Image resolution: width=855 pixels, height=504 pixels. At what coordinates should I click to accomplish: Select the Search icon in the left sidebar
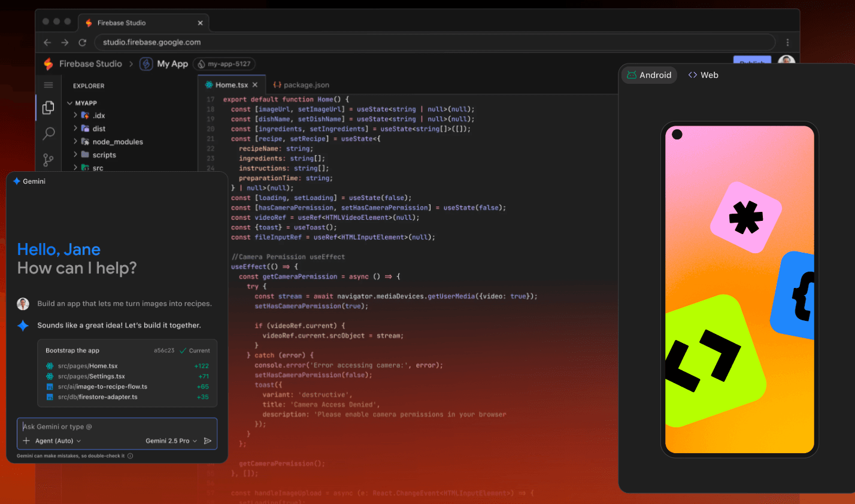(x=48, y=133)
